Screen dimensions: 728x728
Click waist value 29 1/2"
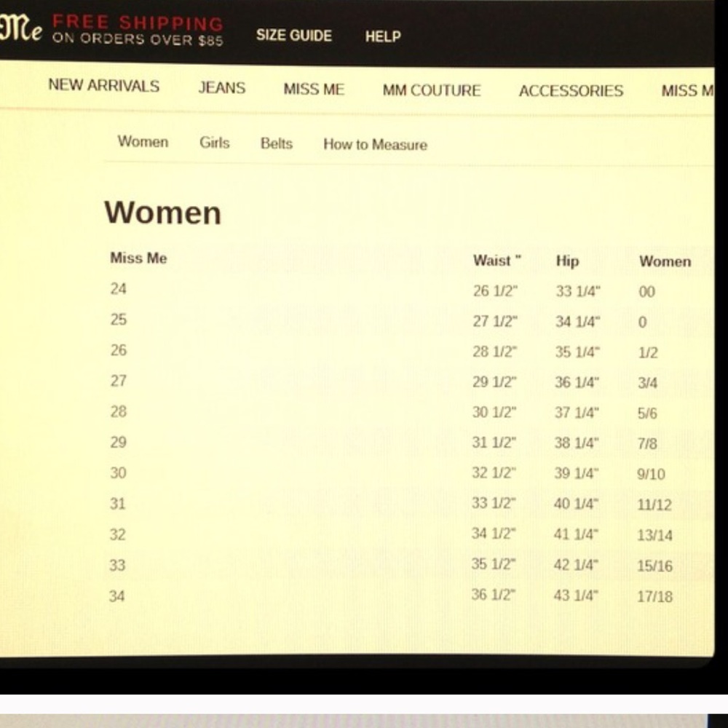(494, 382)
